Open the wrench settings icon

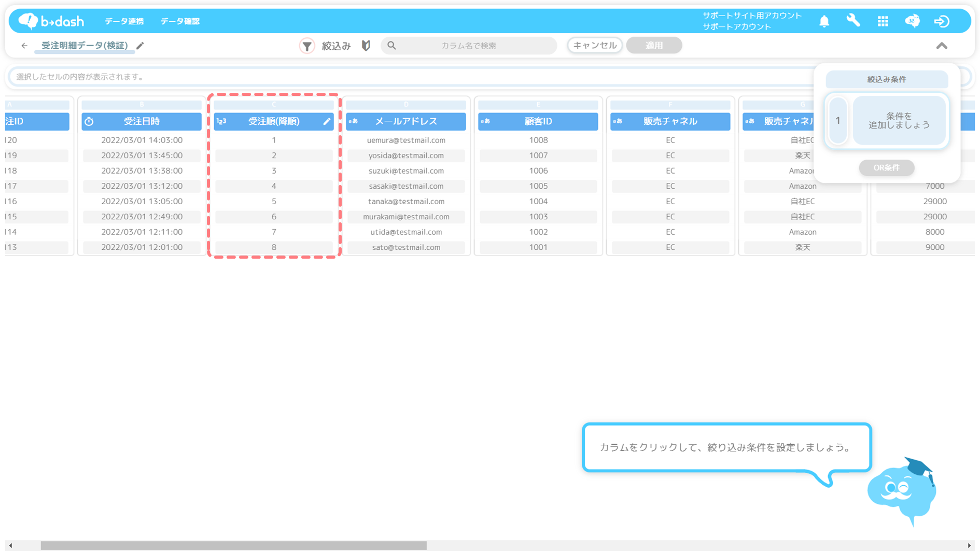coord(853,21)
